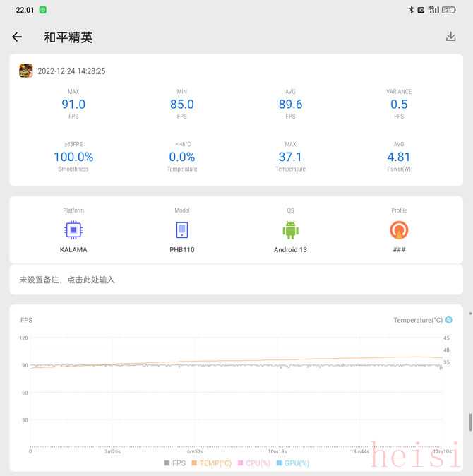Tap the remark input field 未设置备注
Screen dimensions: 473x476
click(236, 280)
